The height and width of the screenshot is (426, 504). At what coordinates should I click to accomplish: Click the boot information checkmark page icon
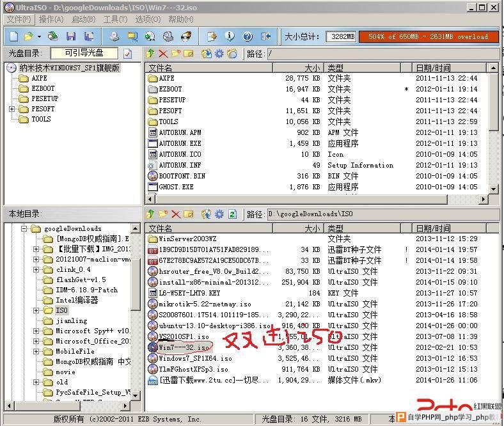click(128, 54)
